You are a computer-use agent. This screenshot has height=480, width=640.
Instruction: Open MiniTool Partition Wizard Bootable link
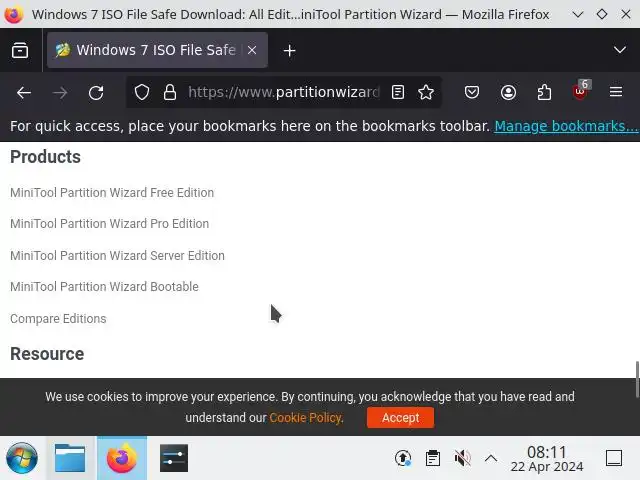[104, 287]
